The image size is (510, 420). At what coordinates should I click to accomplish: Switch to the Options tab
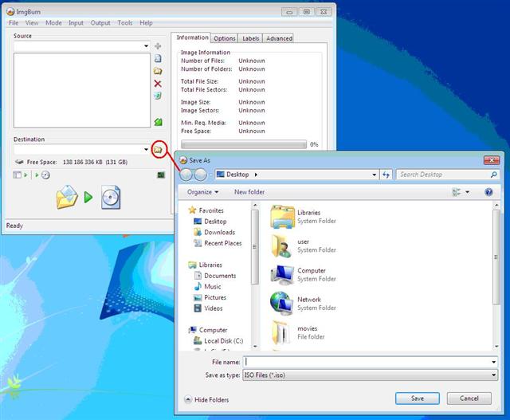click(225, 38)
